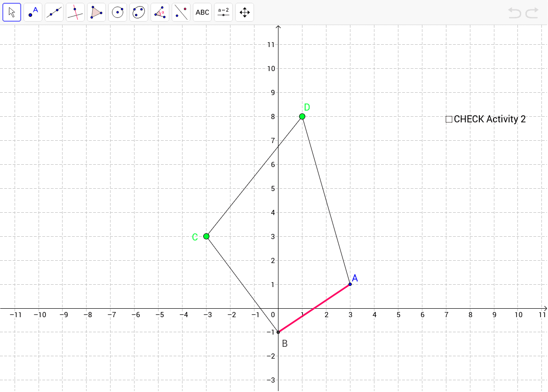
Task: Click y-axis label "11"
Action: coord(271,45)
